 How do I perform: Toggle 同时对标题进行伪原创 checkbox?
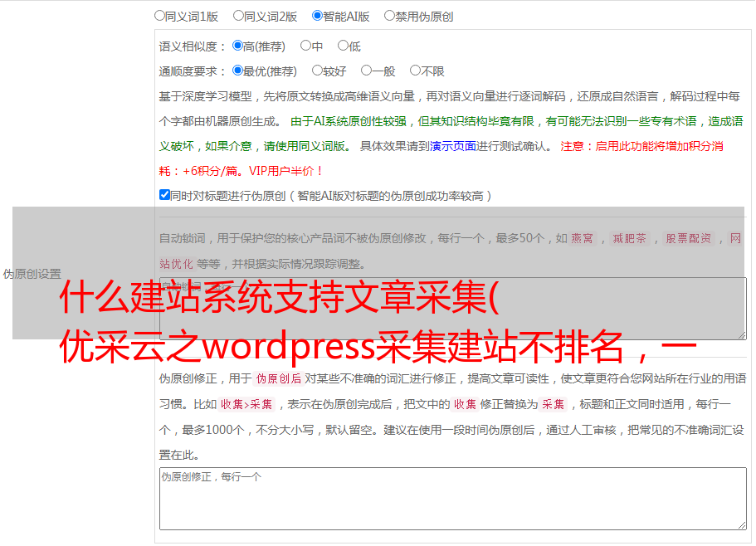pos(164,195)
